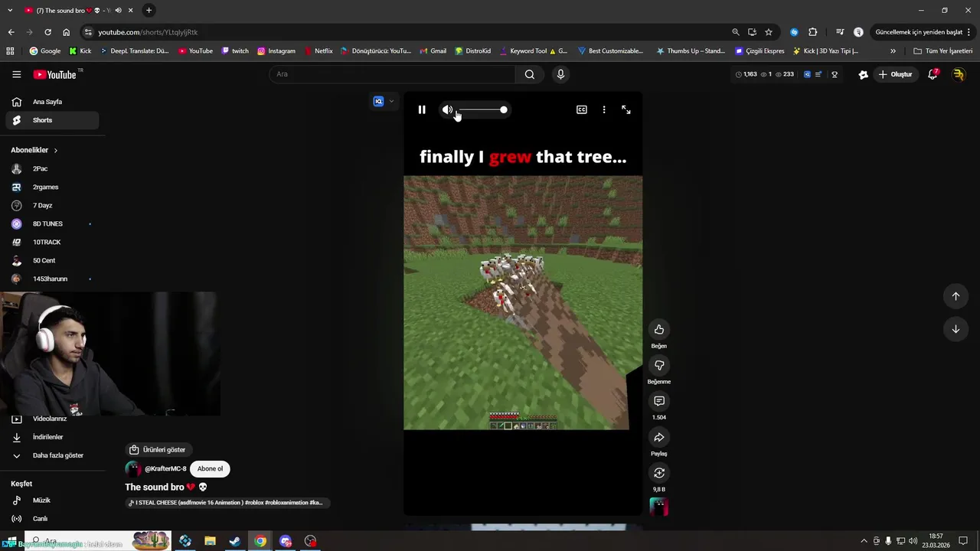Dislike the Short with Beğenme button
This screenshot has width=980, height=551.
point(659,365)
